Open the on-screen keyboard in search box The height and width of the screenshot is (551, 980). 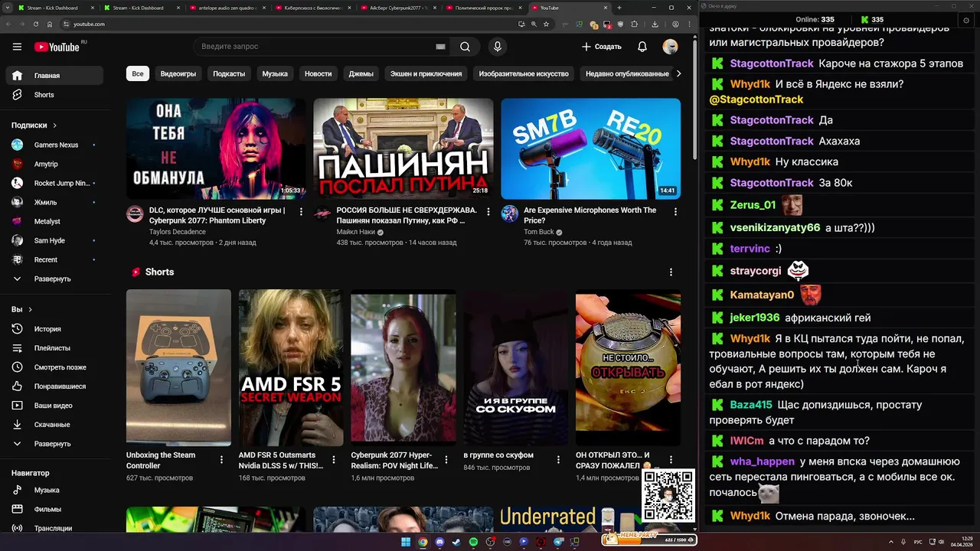click(x=440, y=47)
